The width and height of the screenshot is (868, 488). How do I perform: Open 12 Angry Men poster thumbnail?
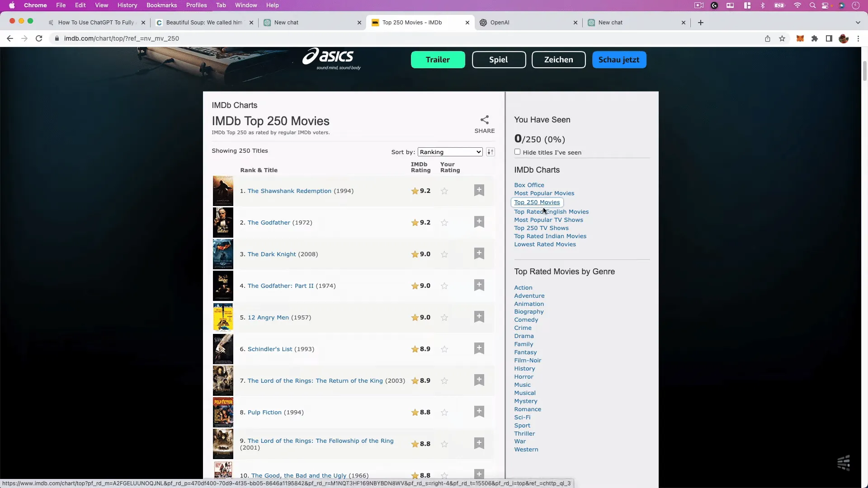click(x=223, y=317)
